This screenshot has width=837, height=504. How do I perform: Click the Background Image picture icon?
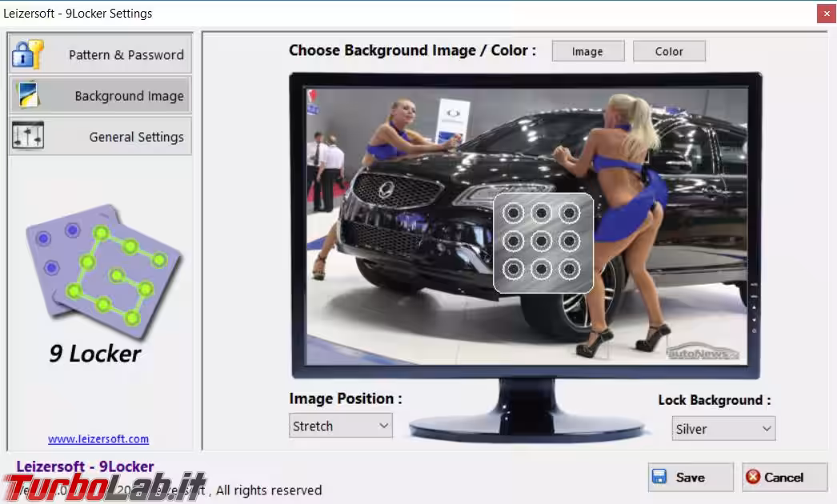pos(28,95)
